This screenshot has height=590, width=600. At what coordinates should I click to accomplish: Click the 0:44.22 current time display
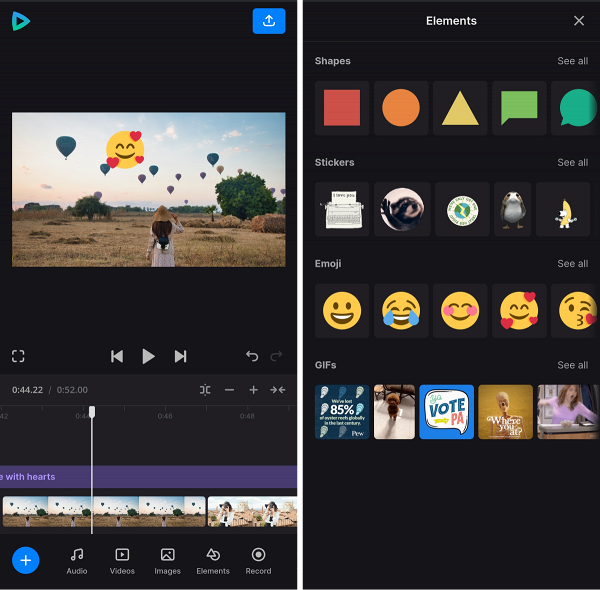27,390
